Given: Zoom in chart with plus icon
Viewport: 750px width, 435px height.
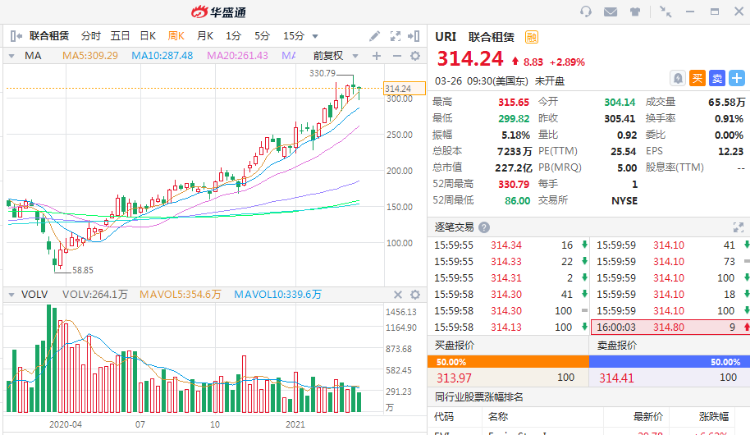Looking at the screenshot, I should [376, 56].
